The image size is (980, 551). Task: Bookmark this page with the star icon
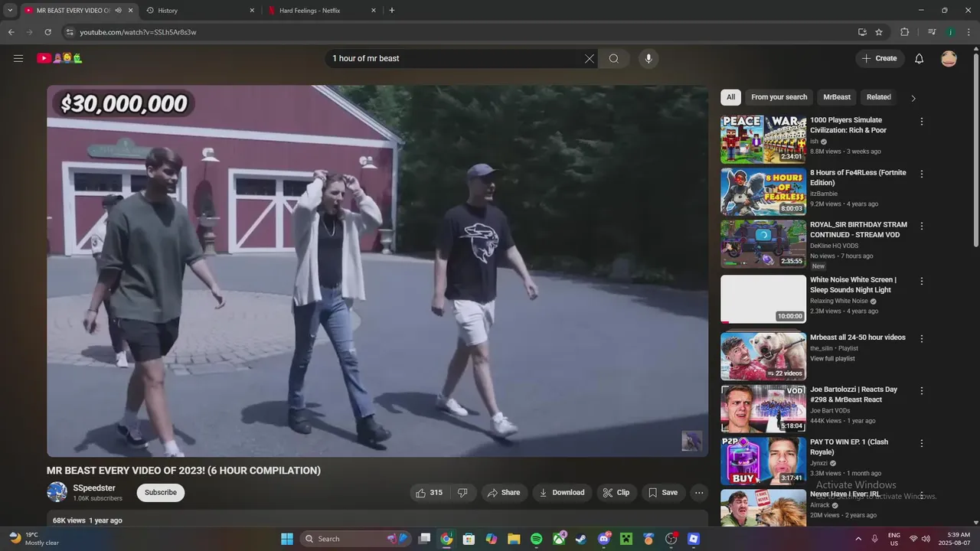coord(879,32)
